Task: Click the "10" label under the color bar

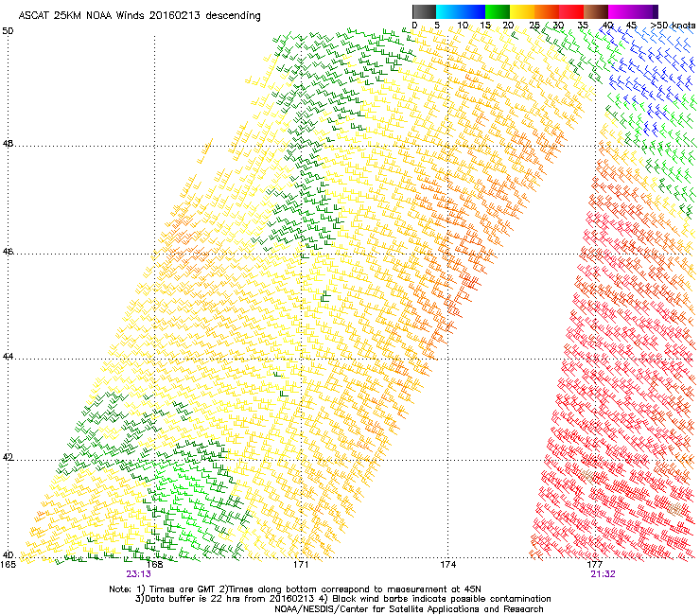Action: coord(463,26)
